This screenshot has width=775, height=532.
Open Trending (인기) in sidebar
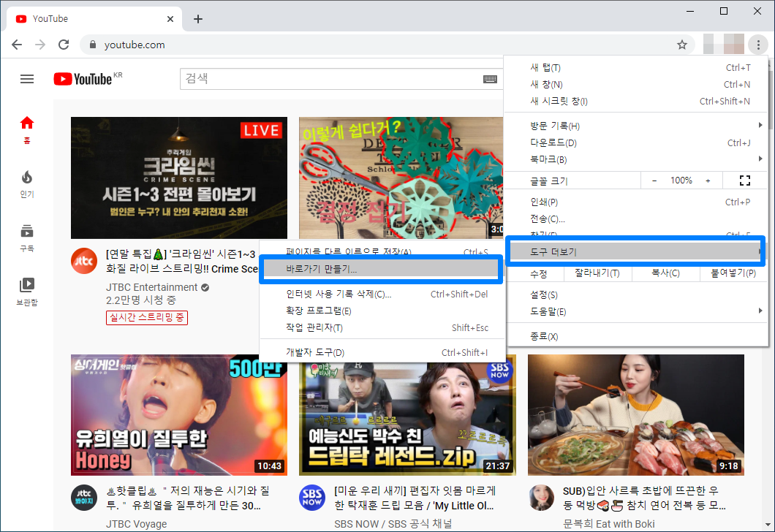click(x=27, y=184)
